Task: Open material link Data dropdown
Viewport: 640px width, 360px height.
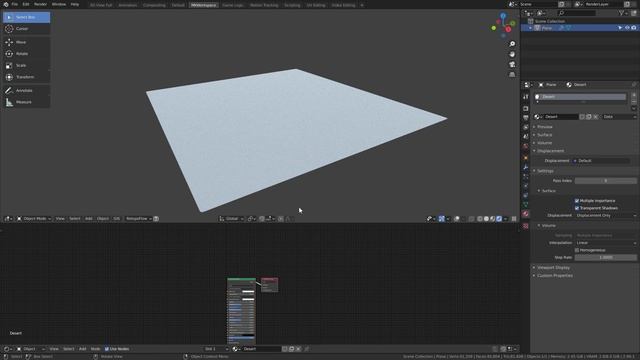Action: coord(619,117)
